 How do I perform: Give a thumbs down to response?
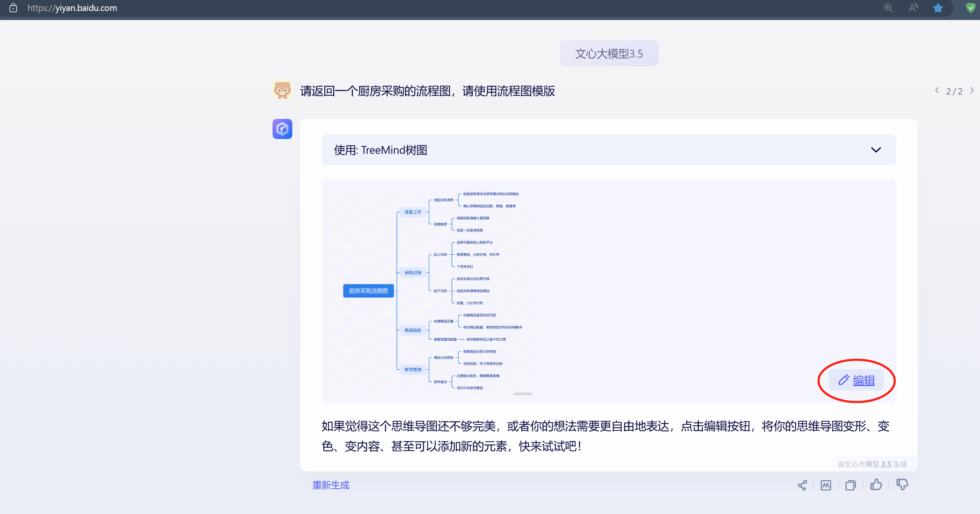tap(902, 485)
